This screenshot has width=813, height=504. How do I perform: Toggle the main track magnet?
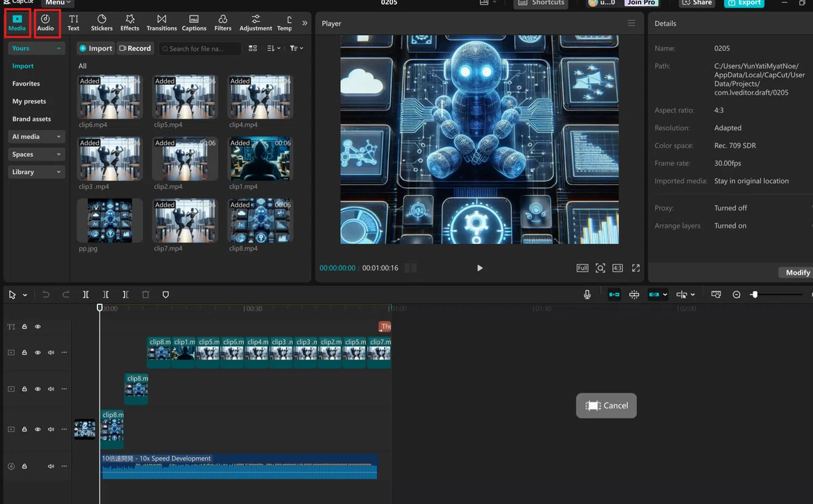pyautogui.click(x=614, y=295)
